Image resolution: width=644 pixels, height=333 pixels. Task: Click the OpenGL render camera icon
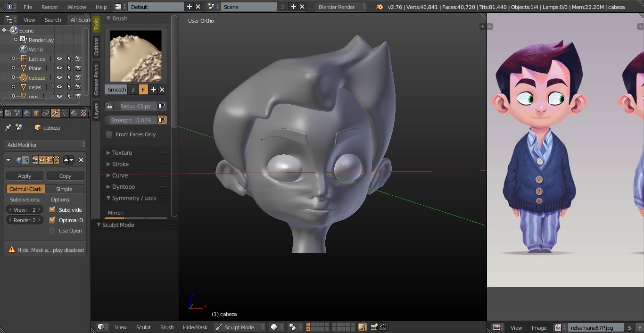[374, 327]
